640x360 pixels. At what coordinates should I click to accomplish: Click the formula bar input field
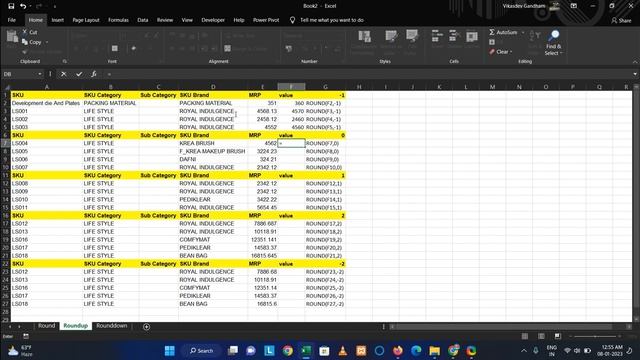(367, 74)
